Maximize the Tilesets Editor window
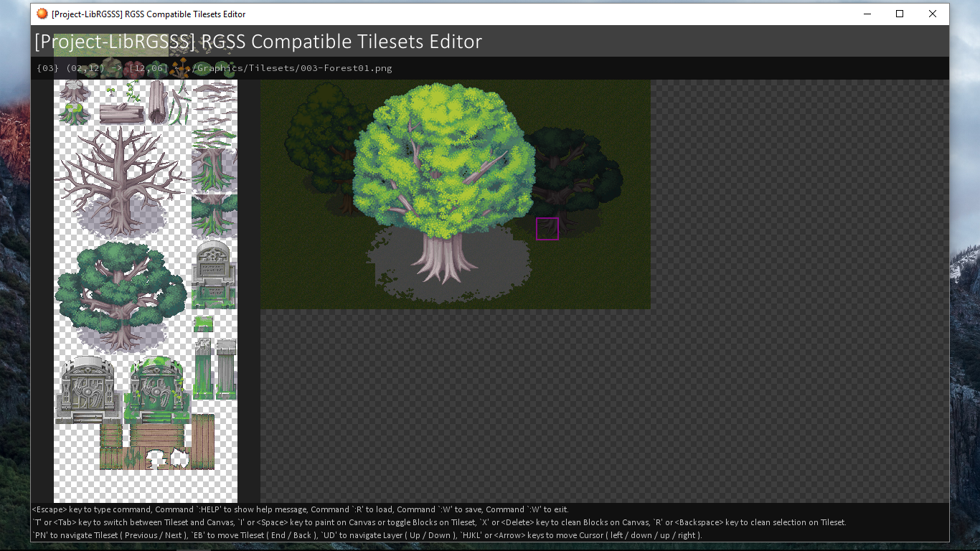 click(900, 14)
